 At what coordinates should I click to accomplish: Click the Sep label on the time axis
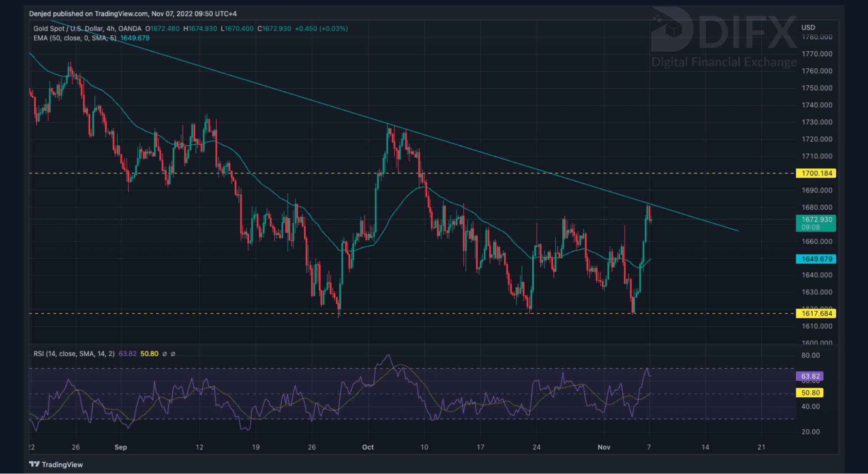[121, 447]
